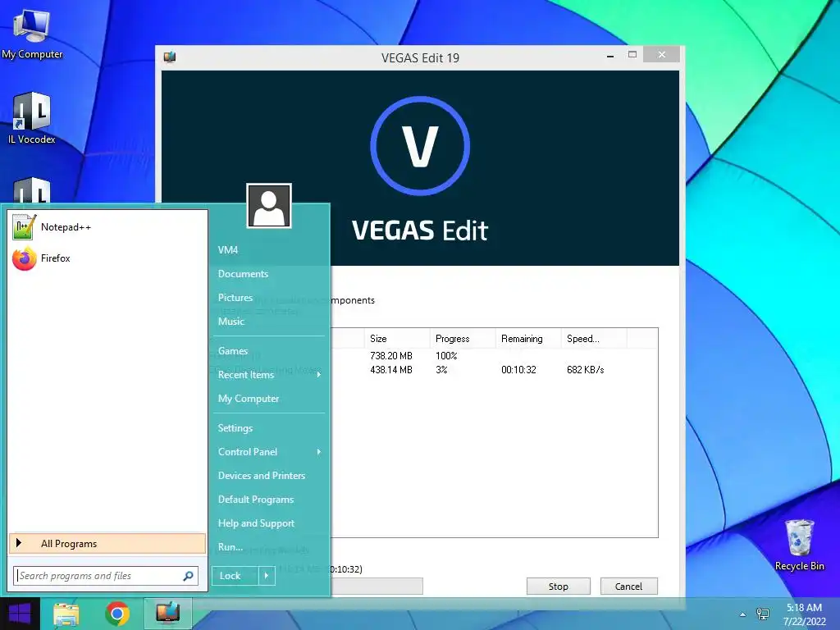The image size is (840, 630).
Task: Open the Lock button options arrow
Action: coord(267,576)
